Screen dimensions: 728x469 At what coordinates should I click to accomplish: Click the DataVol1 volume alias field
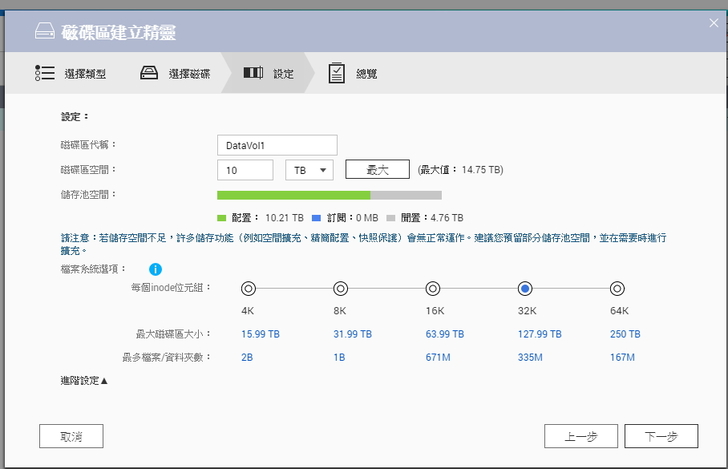click(277, 145)
